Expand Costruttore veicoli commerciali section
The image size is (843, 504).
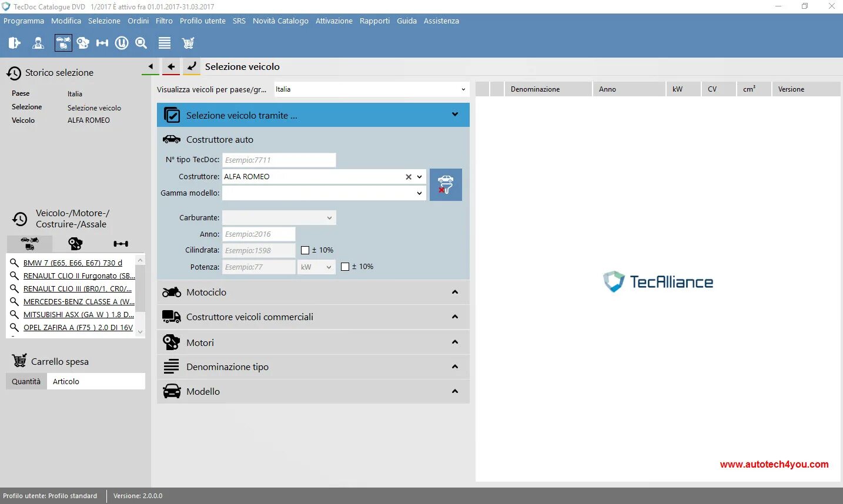click(x=454, y=317)
